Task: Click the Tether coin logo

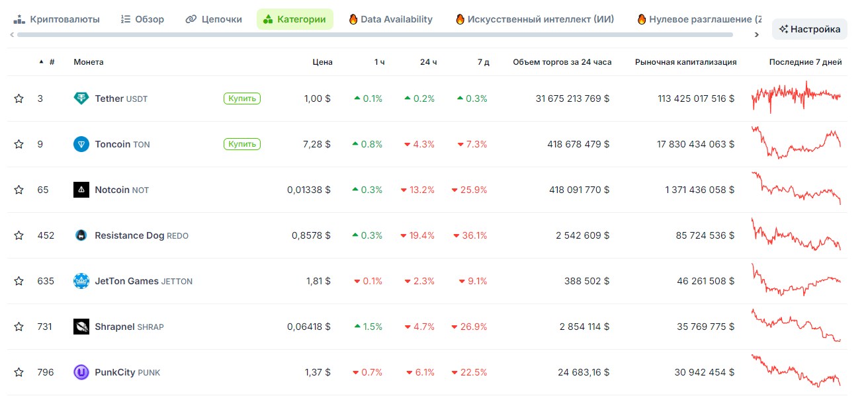Action: (x=81, y=99)
